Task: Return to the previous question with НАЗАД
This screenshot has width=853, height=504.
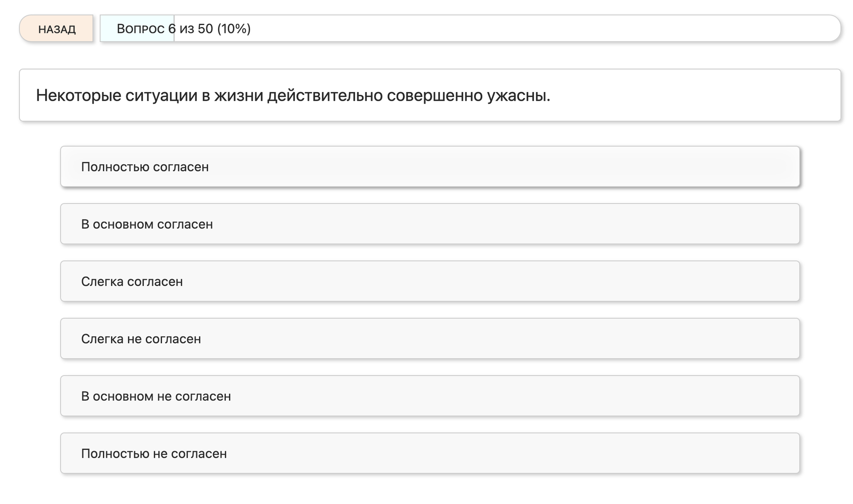Action: (56, 29)
